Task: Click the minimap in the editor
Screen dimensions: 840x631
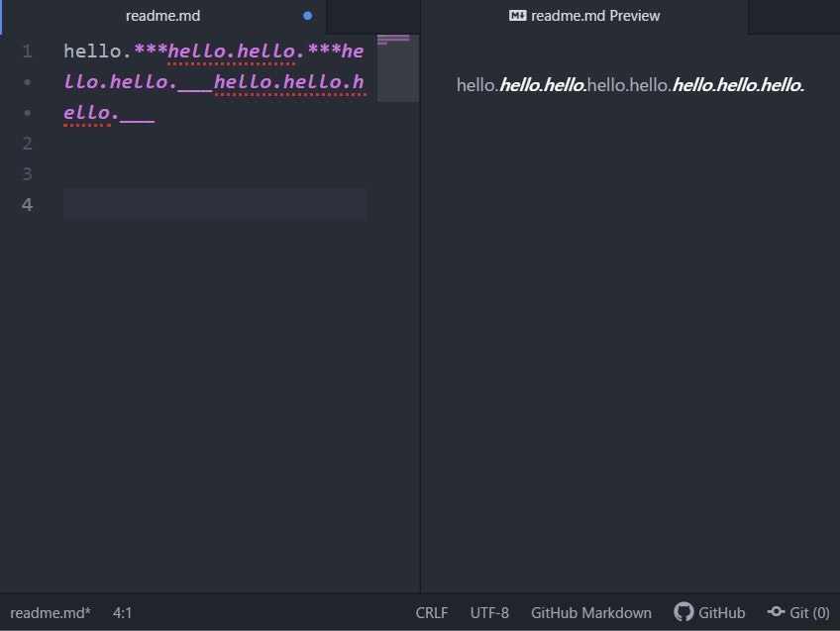Action: [398, 68]
